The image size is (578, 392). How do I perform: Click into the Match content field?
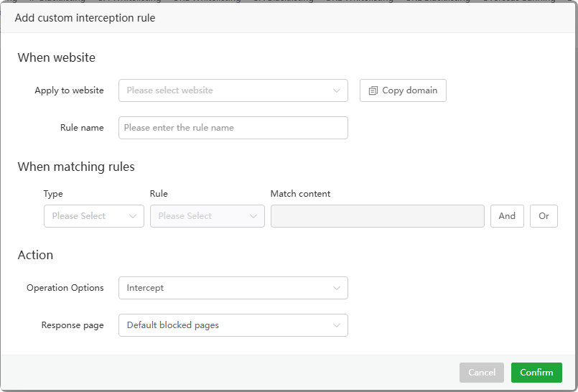(377, 216)
